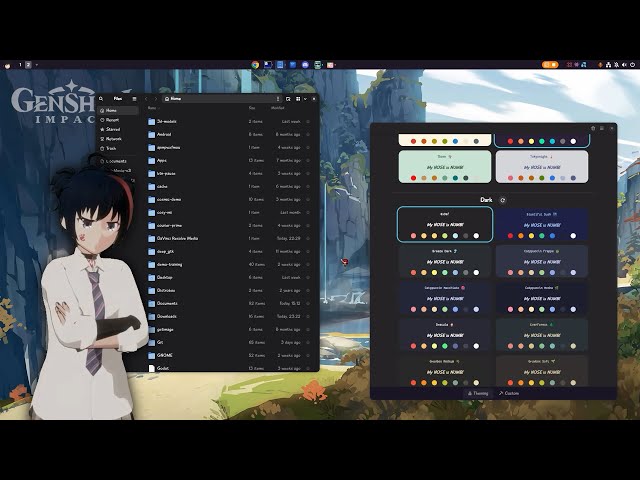Open Documents bookmark in Files sidebar
The image size is (640, 480).
118,161
